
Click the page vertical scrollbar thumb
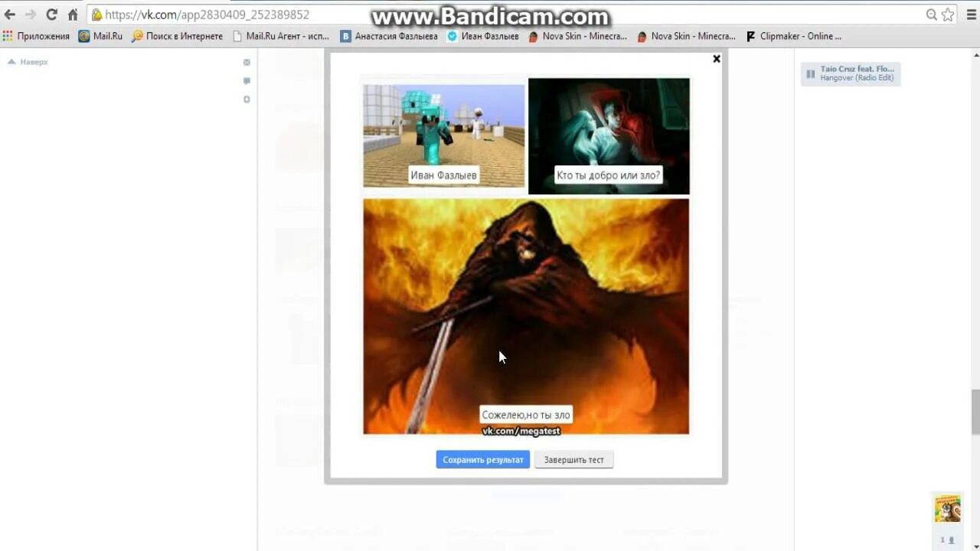pos(975,411)
